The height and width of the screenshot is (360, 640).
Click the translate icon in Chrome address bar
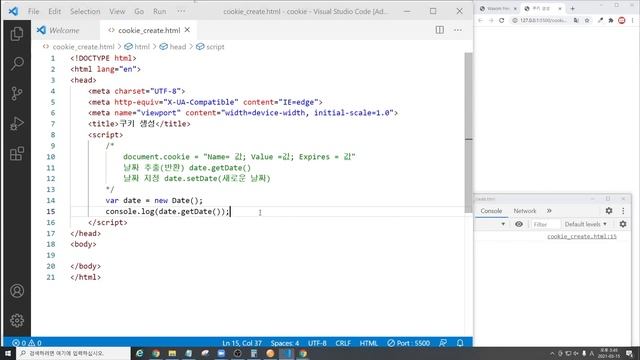click(576, 20)
